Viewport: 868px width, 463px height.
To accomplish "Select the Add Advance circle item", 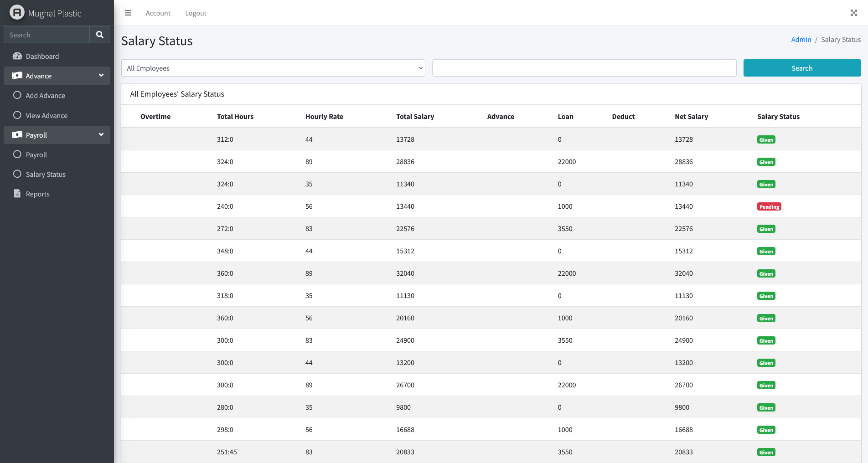I will tap(17, 95).
